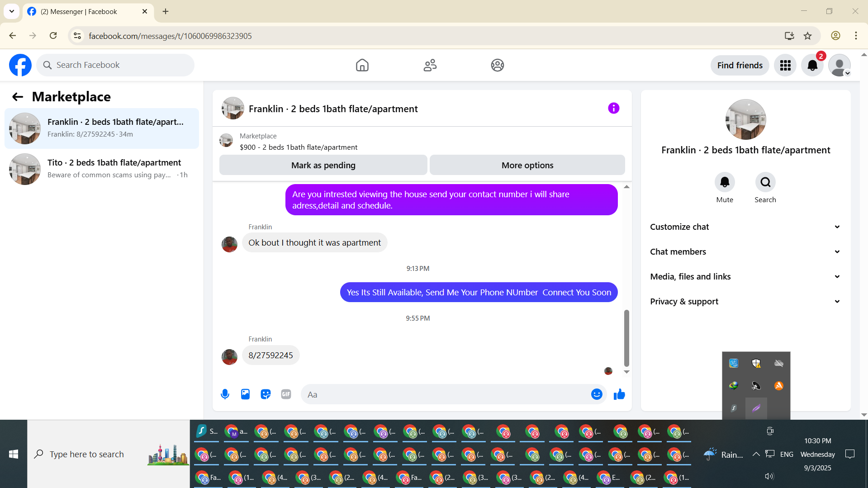868x488 pixels.
Task: Click the Facebook logo
Action: [x=20, y=65]
